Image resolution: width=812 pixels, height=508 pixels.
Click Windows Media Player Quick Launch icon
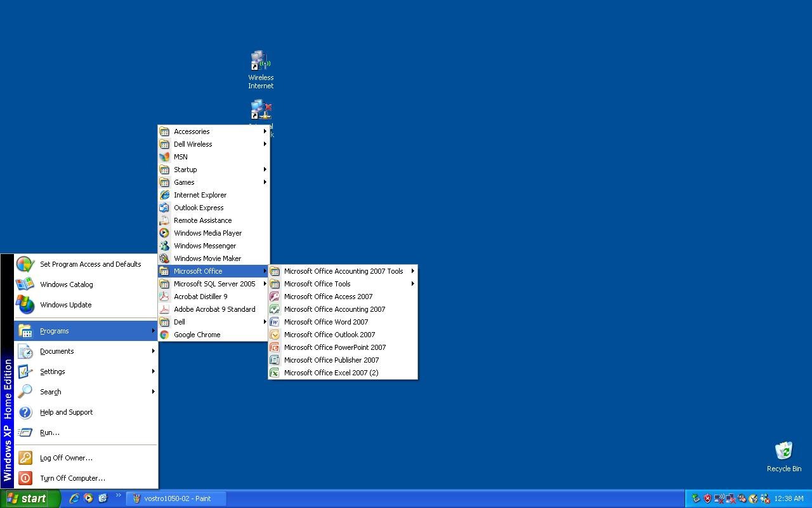click(x=88, y=498)
